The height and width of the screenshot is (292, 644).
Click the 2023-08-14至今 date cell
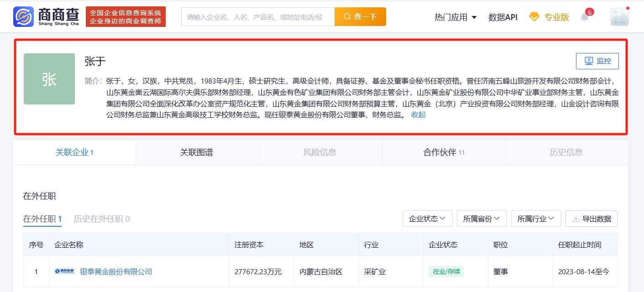(x=583, y=271)
